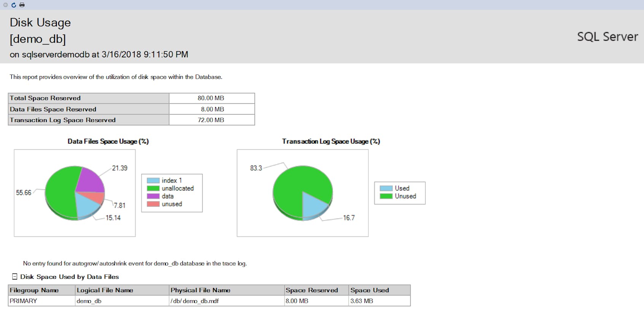Click the purple 'data' legend swatch

point(153,196)
